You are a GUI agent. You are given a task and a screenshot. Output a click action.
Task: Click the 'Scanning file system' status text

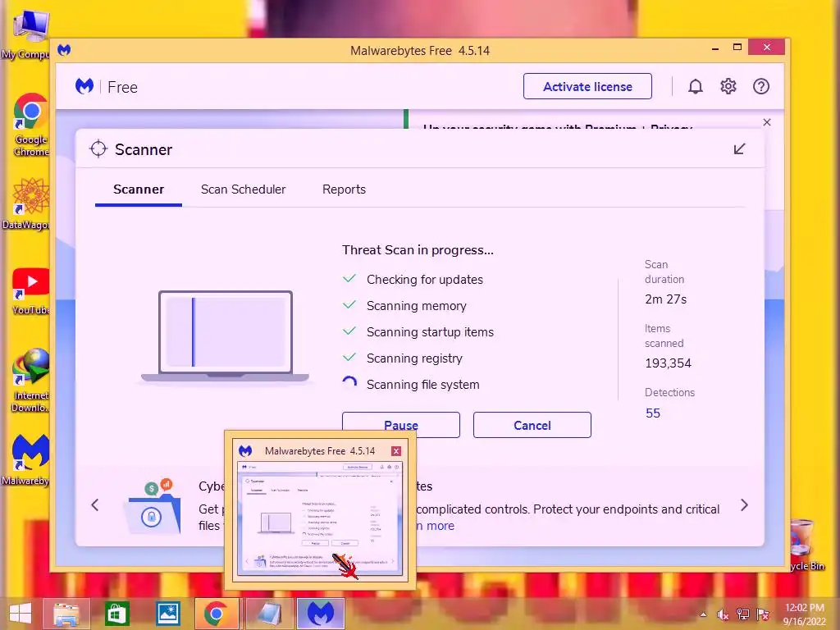[422, 385]
